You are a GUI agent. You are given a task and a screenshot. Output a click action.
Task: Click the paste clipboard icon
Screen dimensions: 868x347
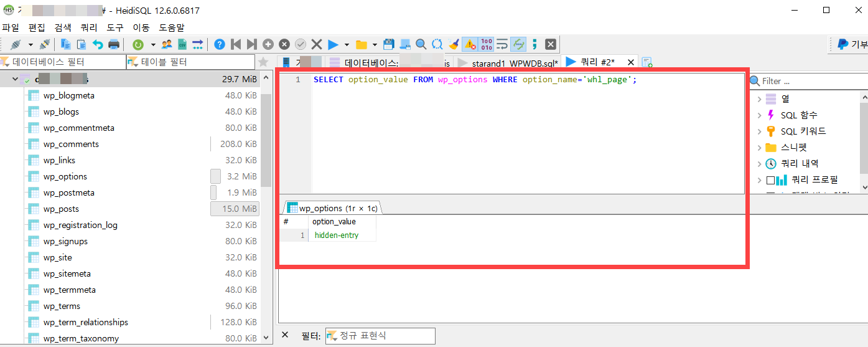tap(82, 44)
